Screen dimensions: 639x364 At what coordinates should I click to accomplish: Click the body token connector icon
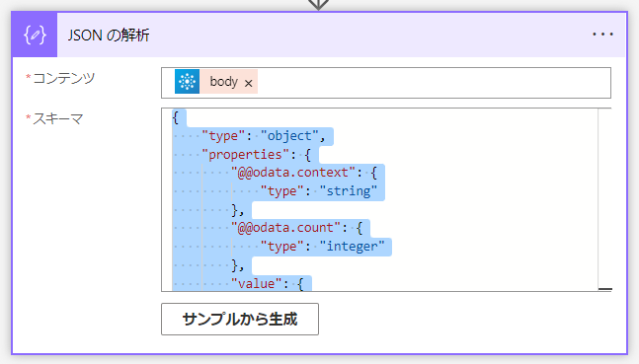(187, 82)
